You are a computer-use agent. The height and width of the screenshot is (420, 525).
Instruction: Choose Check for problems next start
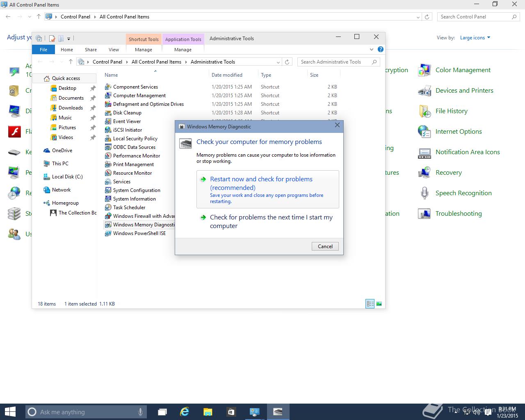pyautogui.click(x=267, y=221)
